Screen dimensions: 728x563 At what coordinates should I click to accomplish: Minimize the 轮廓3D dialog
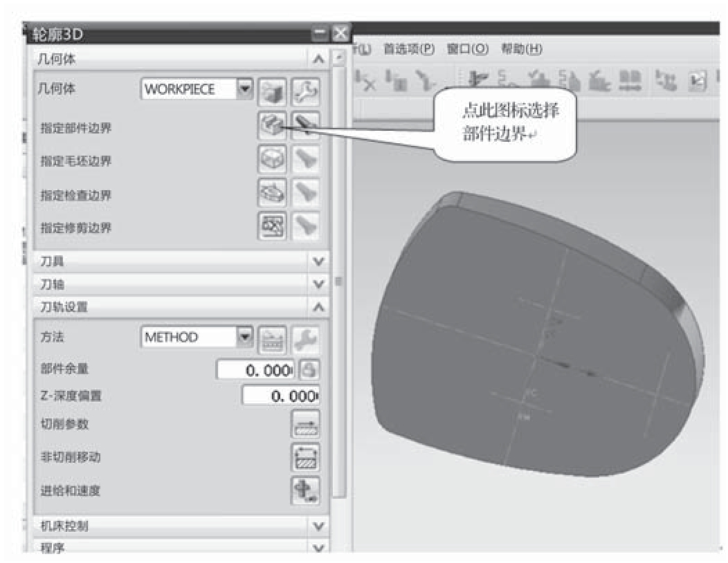tap(320, 33)
